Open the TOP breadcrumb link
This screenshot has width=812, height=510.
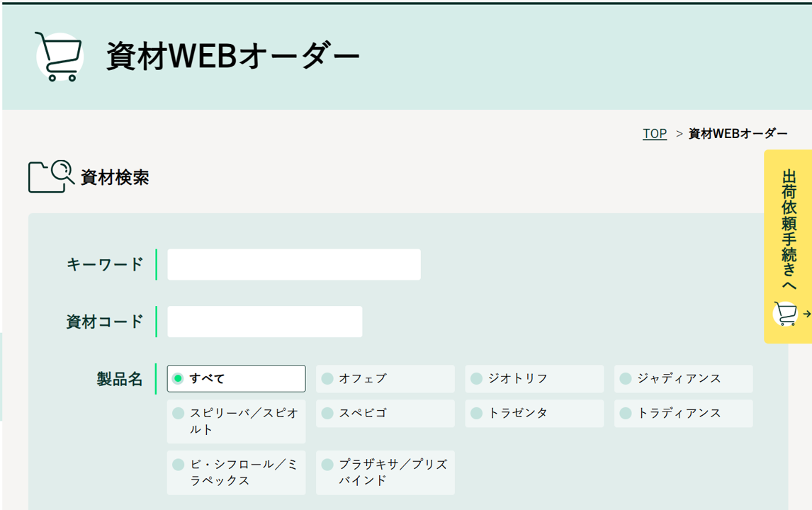[654, 133]
